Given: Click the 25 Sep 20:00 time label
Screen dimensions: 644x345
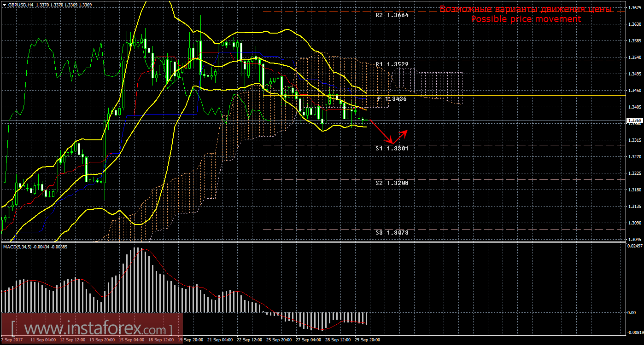Looking at the screenshot, I should (x=278, y=340).
